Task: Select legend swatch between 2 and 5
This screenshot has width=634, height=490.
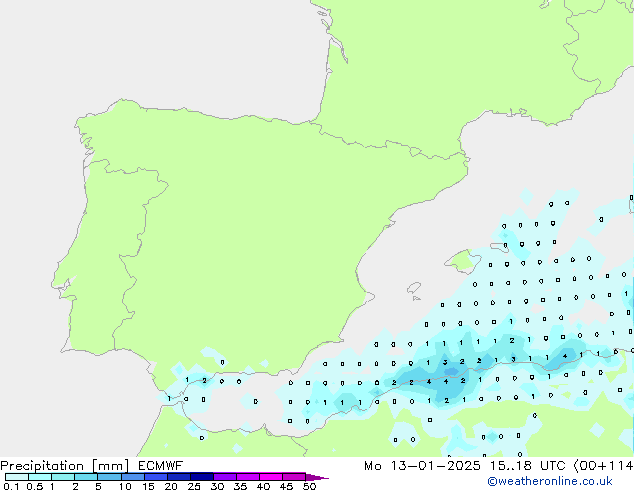Action: pyautogui.click(x=86, y=477)
